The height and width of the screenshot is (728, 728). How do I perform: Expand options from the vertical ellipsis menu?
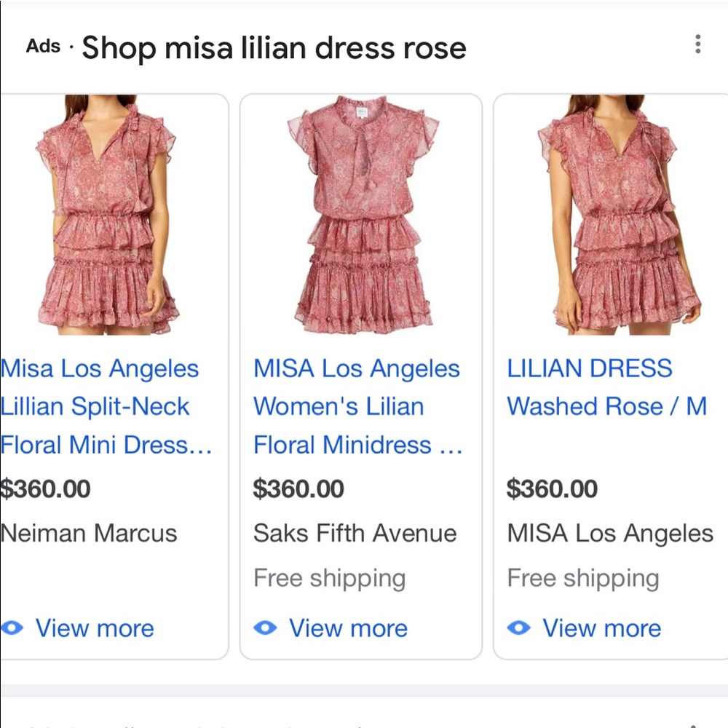tap(697, 44)
